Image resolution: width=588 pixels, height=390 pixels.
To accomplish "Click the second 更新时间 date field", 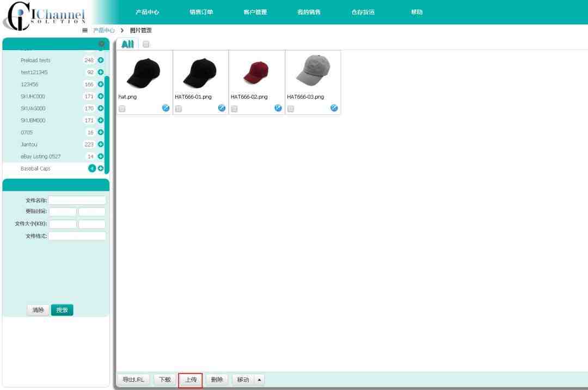I will pyautogui.click(x=92, y=211).
